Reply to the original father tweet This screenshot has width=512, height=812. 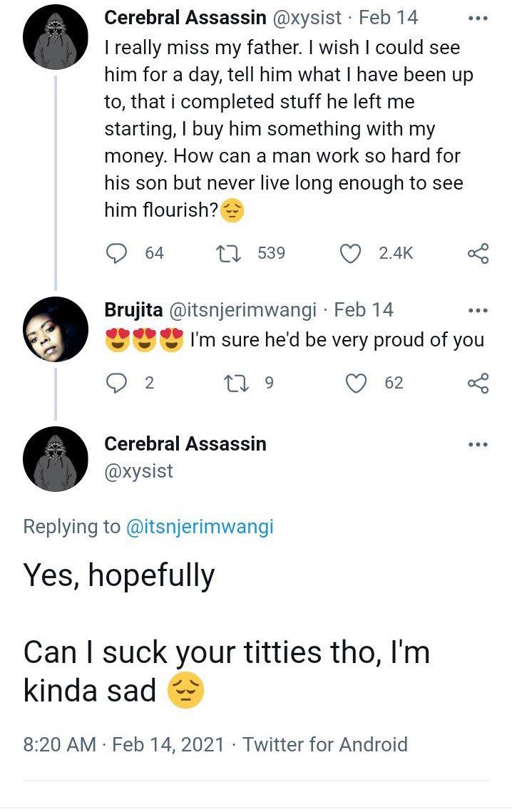click(x=116, y=253)
